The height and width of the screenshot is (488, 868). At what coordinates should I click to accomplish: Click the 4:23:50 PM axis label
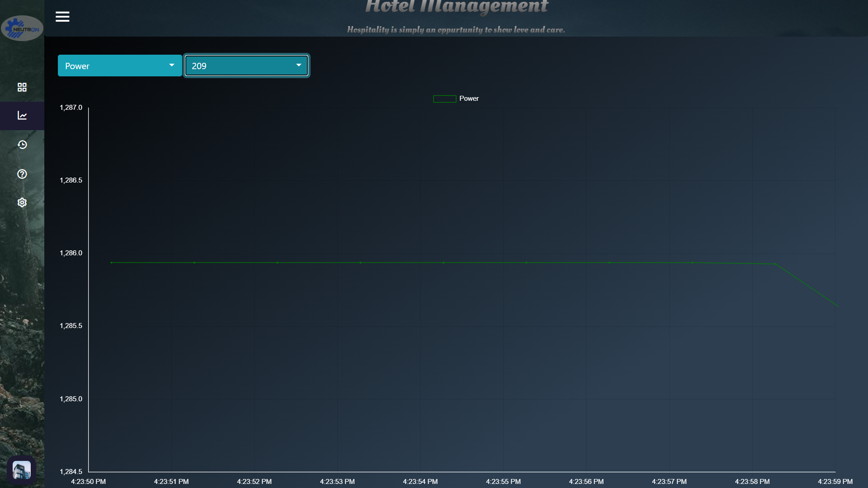pyautogui.click(x=89, y=482)
